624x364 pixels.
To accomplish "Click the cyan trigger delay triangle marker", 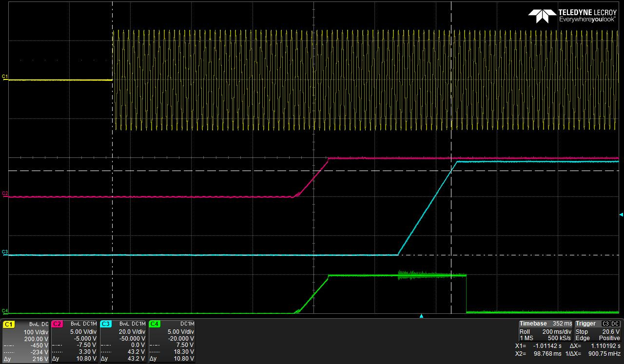I will (421, 316).
